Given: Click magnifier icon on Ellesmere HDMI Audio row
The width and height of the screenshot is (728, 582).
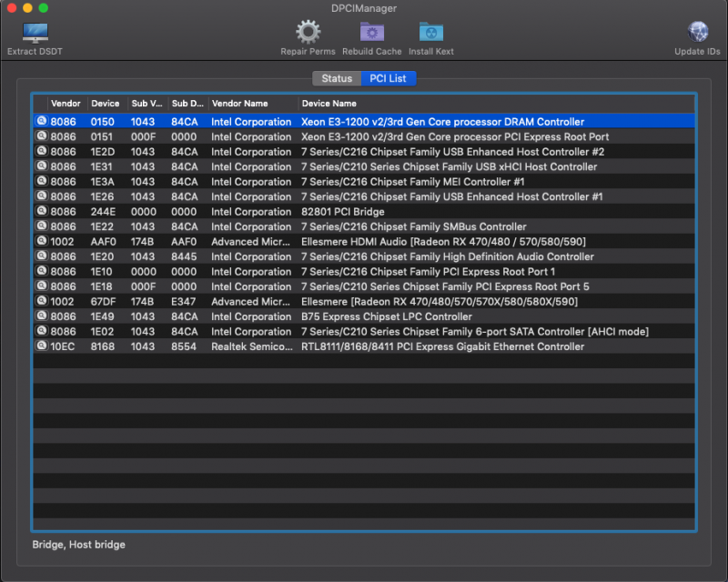Looking at the screenshot, I should (41, 242).
